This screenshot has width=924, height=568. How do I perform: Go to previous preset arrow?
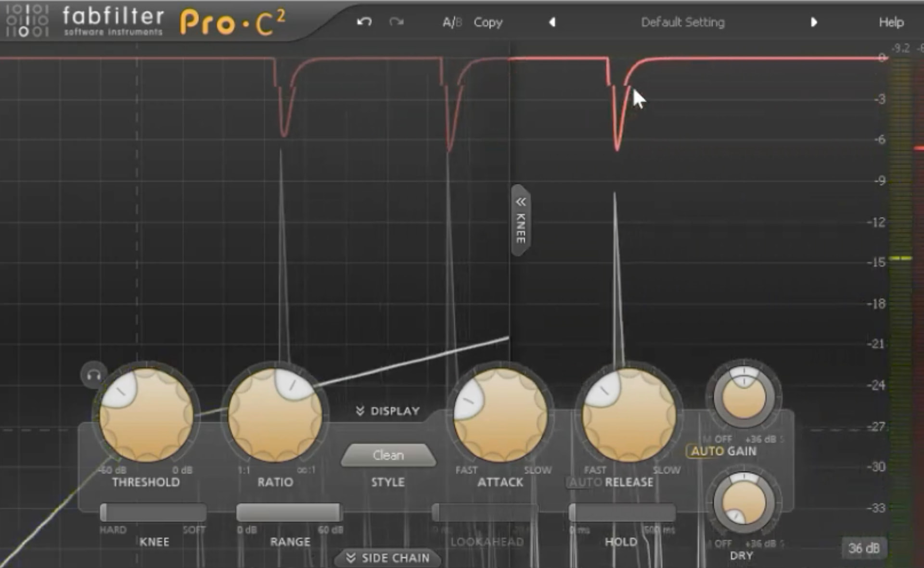coord(552,22)
